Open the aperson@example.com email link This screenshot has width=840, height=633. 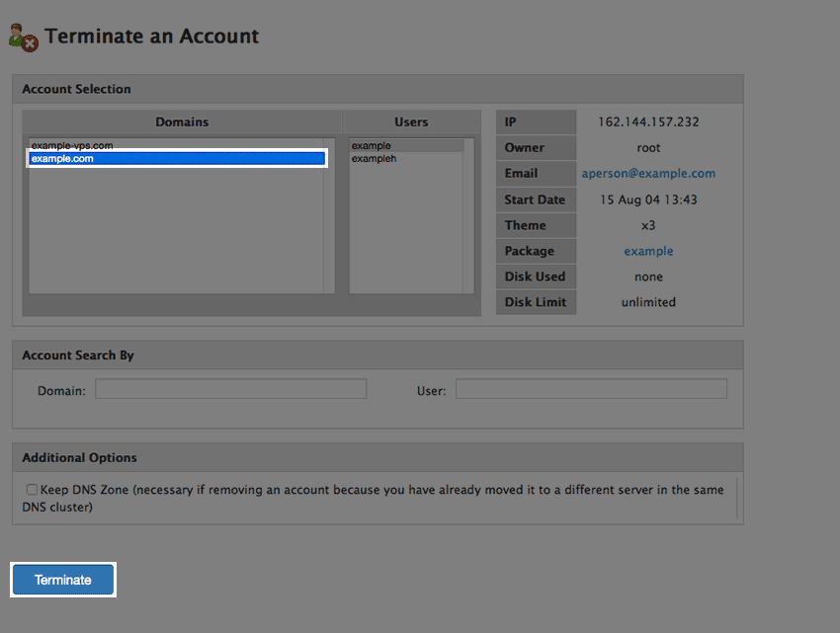pos(647,173)
